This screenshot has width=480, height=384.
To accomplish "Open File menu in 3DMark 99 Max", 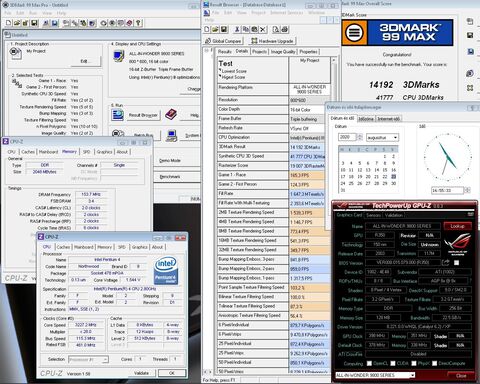I will click(8, 13).
